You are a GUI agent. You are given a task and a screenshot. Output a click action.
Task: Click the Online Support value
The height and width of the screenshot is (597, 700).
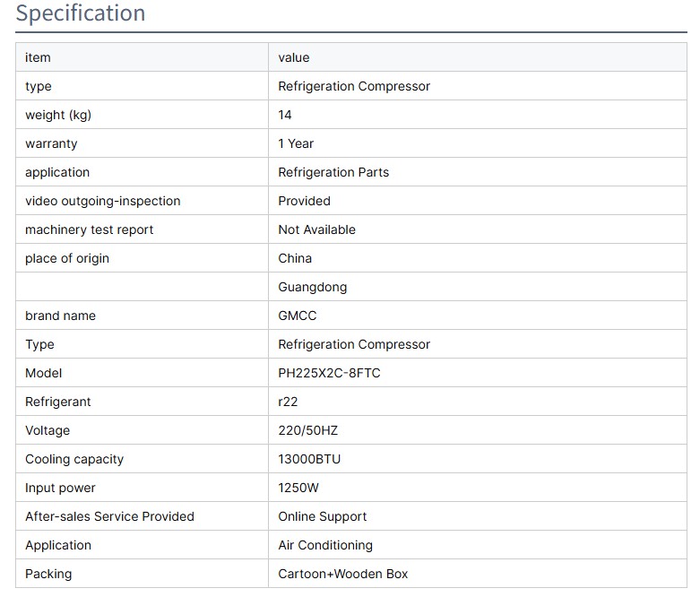click(x=323, y=516)
